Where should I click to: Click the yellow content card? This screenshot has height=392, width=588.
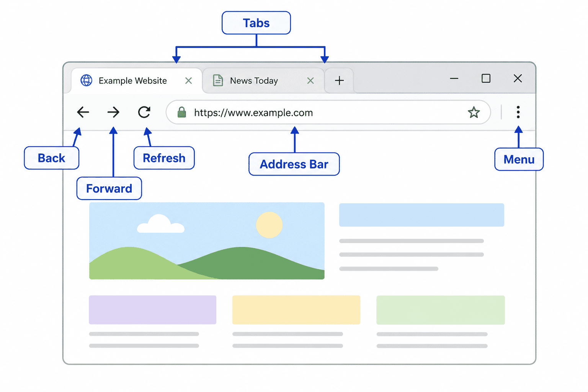click(x=296, y=310)
